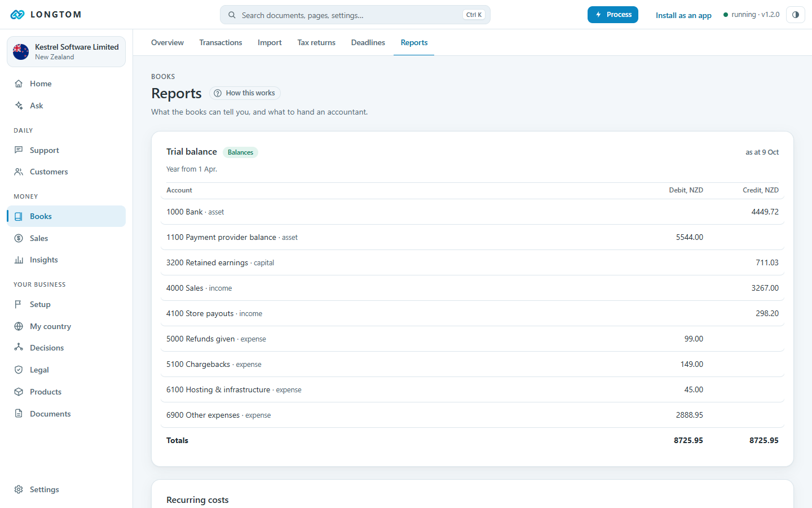Click the 5000 Refunds given row
Screen dimensions: 812x508
coord(473,339)
